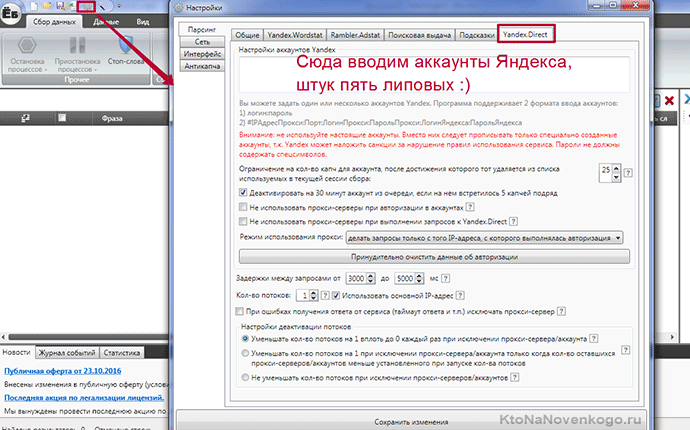Increase captcha limit value with up arrow

616,169
